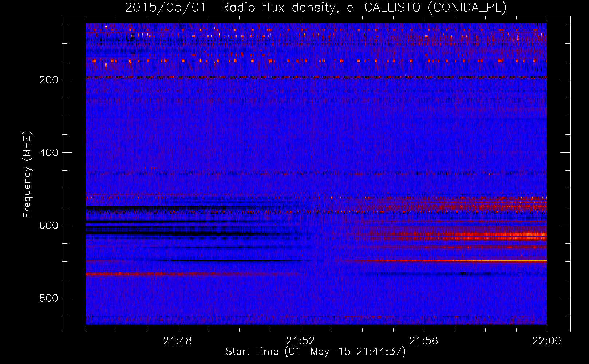Click the 22:00 time tick label

pyautogui.click(x=547, y=341)
